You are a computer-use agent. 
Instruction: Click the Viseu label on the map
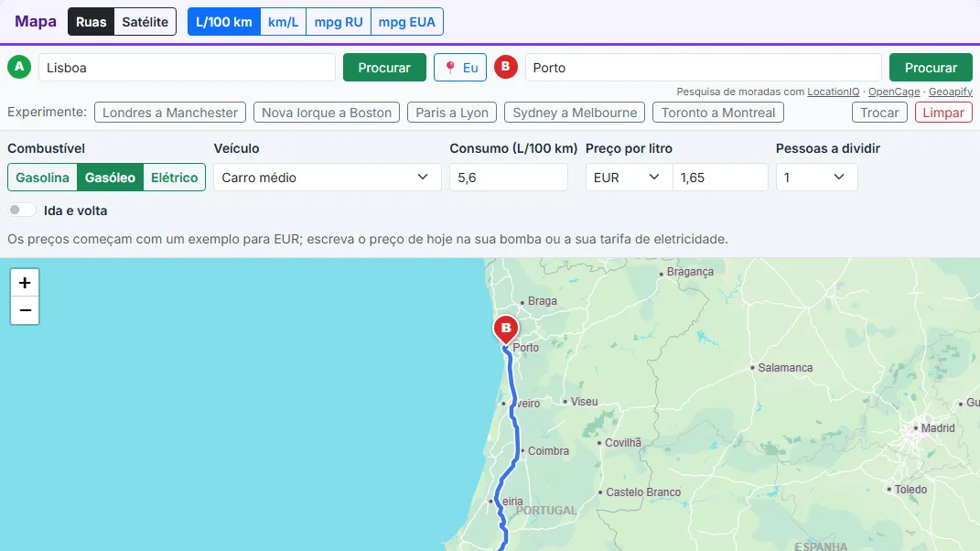click(x=584, y=402)
